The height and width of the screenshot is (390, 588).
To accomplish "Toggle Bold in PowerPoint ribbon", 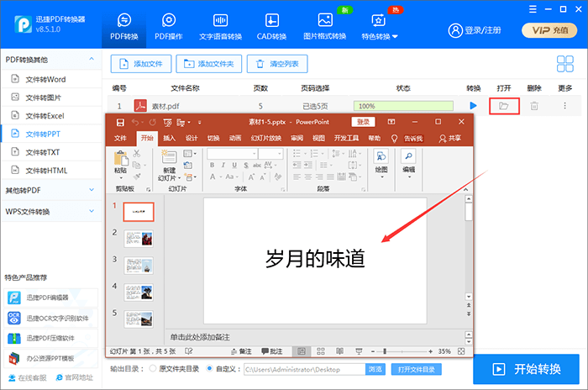I will (213, 165).
